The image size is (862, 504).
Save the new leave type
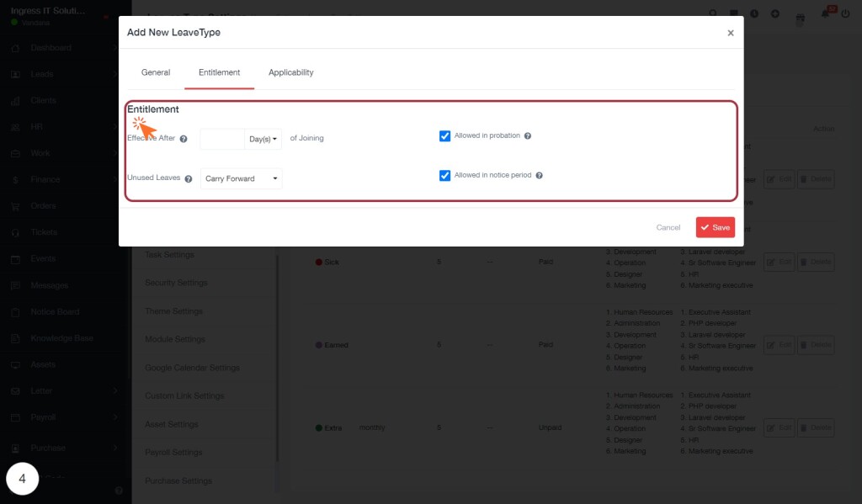pos(716,227)
